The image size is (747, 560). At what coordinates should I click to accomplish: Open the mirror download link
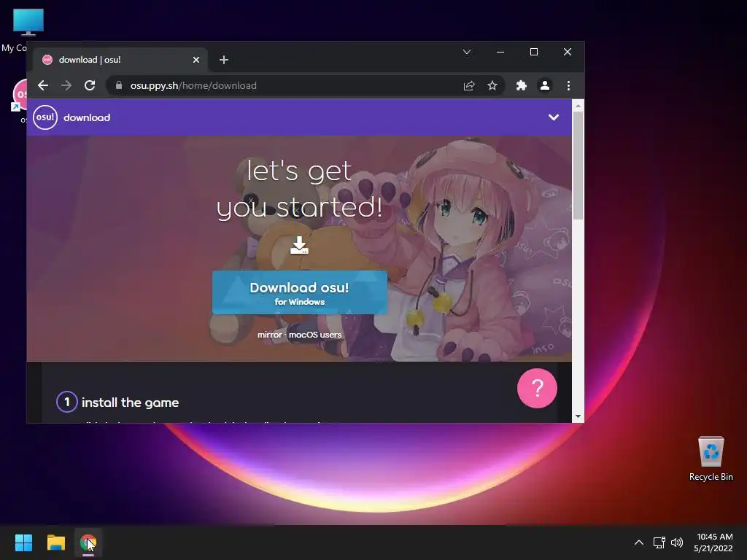click(270, 335)
